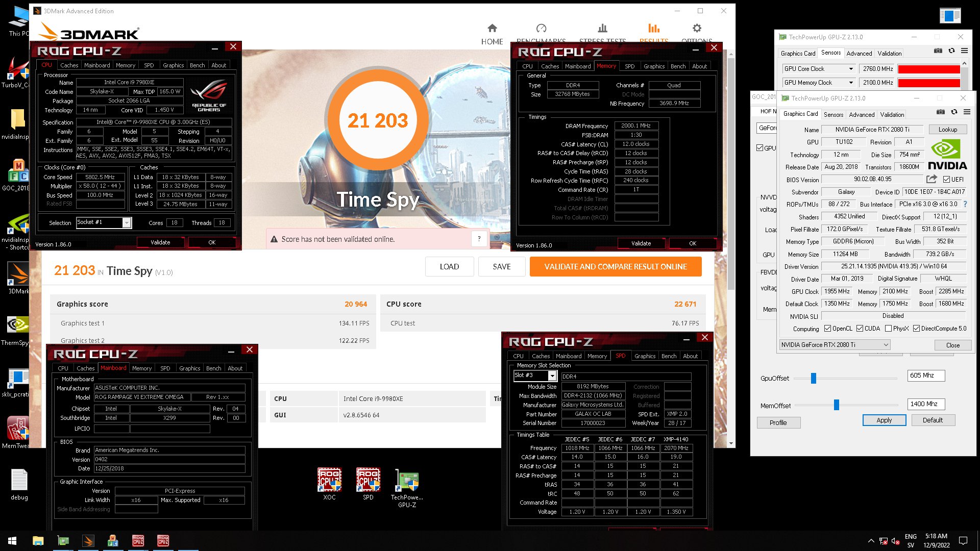Click refresh icon in front GPU-Z window
The width and height of the screenshot is (980, 551).
(x=954, y=112)
